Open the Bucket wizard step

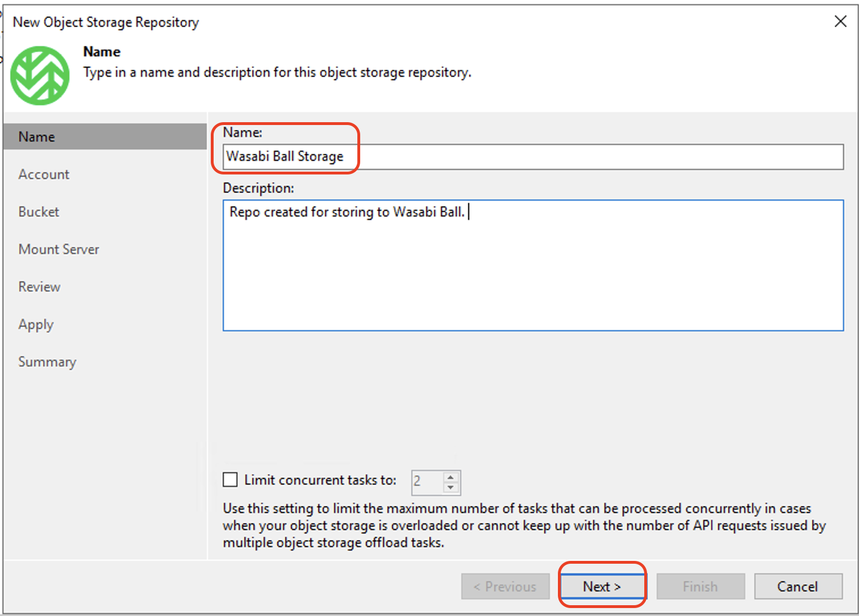click(x=39, y=212)
